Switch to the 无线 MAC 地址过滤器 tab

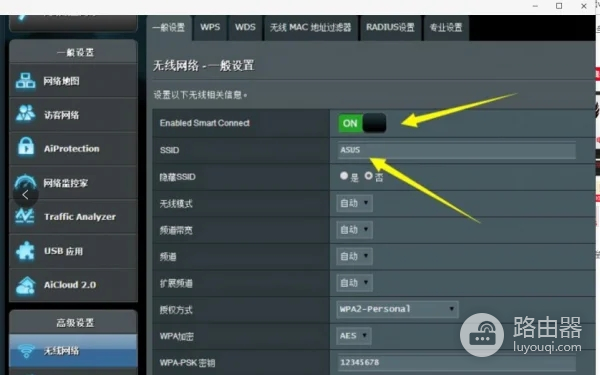pyautogui.click(x=311, y=28)
